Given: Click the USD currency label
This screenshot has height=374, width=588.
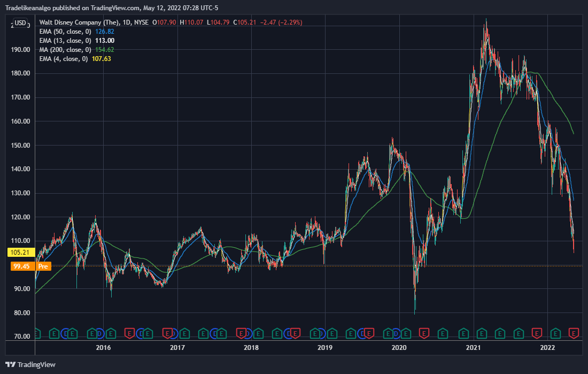Looking at the screenshot, I should [x=20, y=23].
